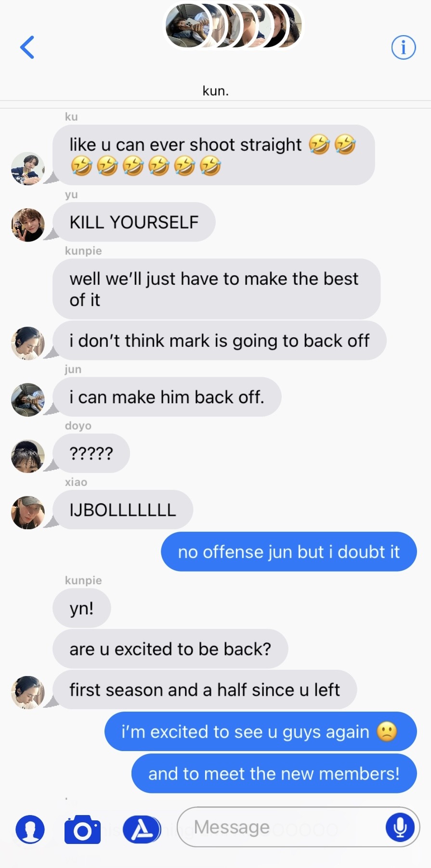Screen dimensions: 431x868
Task: Tap kunpie's avatar beside 'first season' message
Action: 28,693
